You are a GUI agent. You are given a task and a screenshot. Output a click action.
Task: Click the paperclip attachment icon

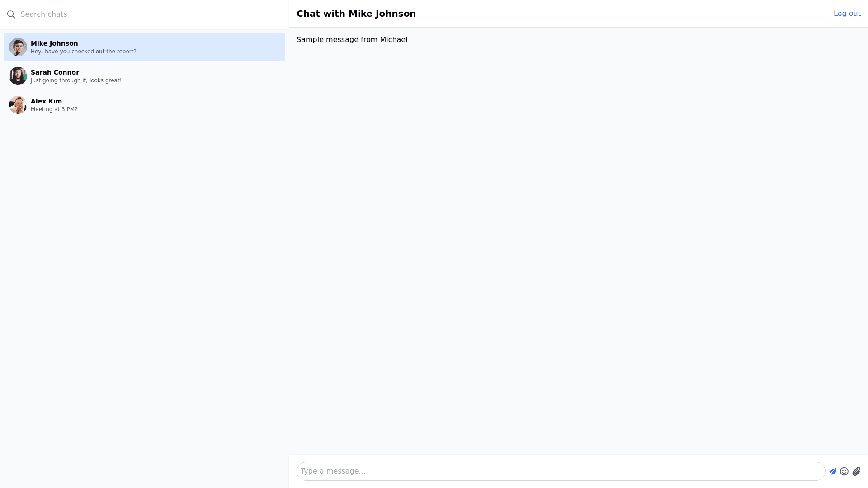tap(856, 471)
